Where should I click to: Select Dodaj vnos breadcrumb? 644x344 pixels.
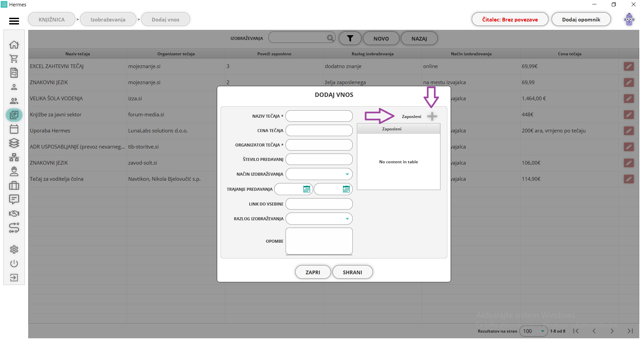(165, 19)
